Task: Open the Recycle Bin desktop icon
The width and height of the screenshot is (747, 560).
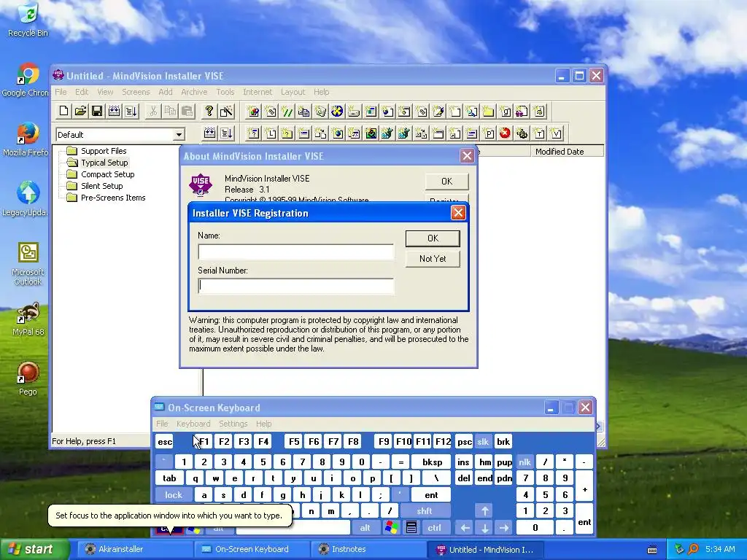Action: [x=28, y=19]
